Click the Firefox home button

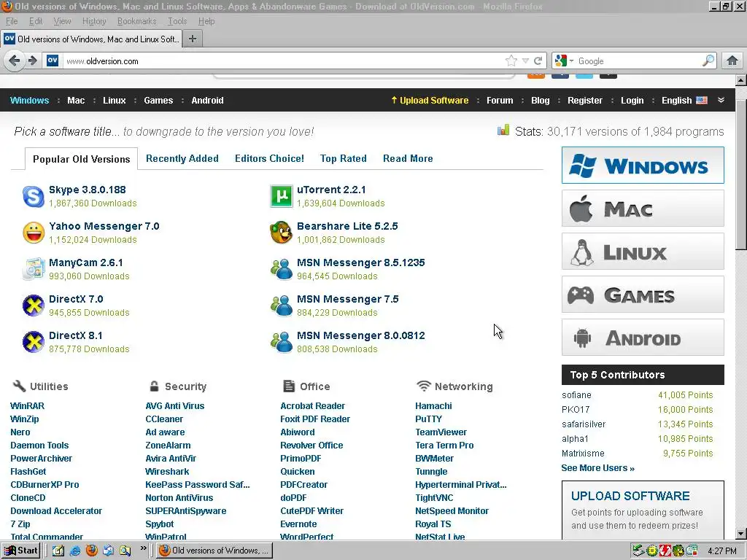(732, 61)
